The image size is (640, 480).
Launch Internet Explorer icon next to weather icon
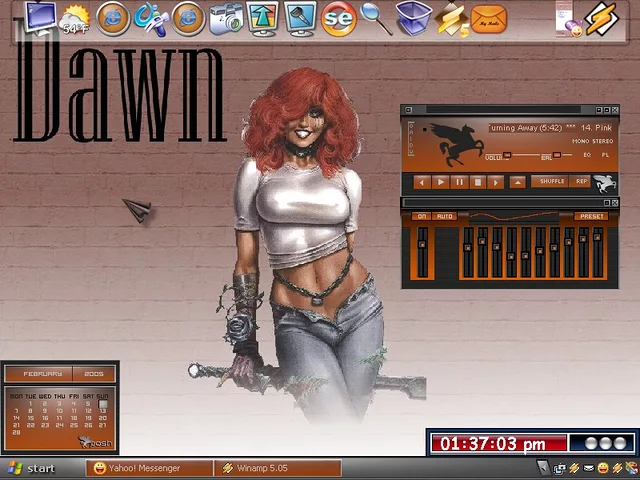pyautogui.click(x=113, y=19)
